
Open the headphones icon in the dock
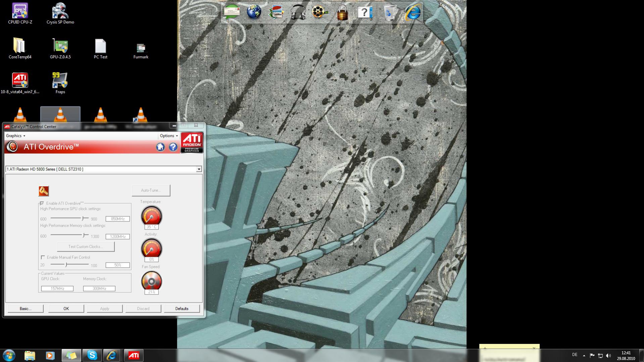[x=298, y=12]
